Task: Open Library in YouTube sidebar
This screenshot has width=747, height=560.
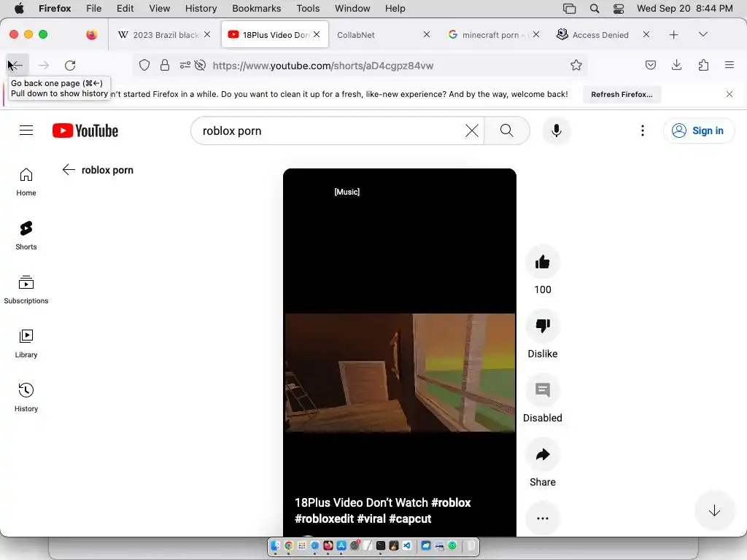Action: click(26, 344)
